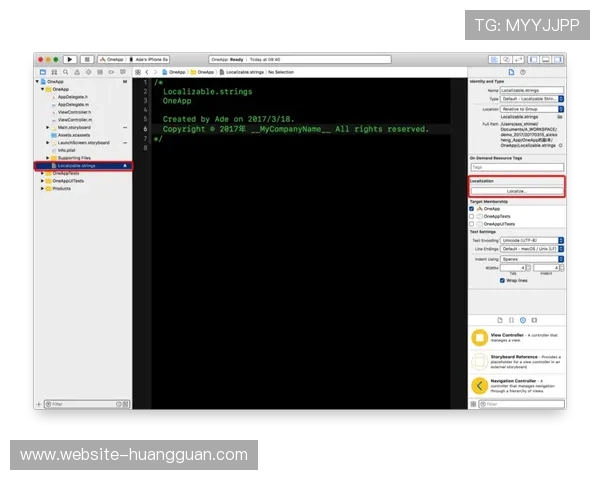Click the Stop button in toolbar
Viewport: 600px width, 480px height.
[x=87, y=60]
